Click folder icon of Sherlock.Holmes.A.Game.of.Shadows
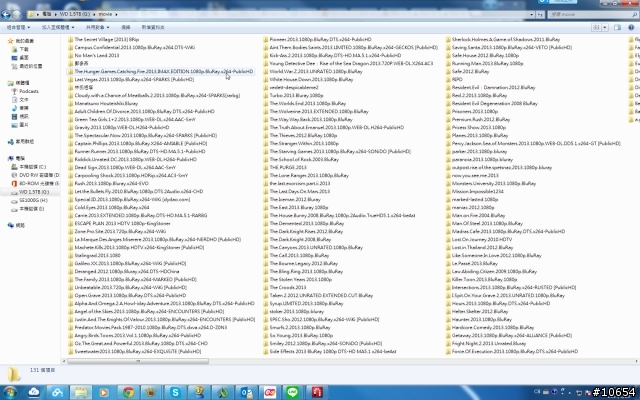The width and height of the screenshot is (640, 400). tap(448, 40)
